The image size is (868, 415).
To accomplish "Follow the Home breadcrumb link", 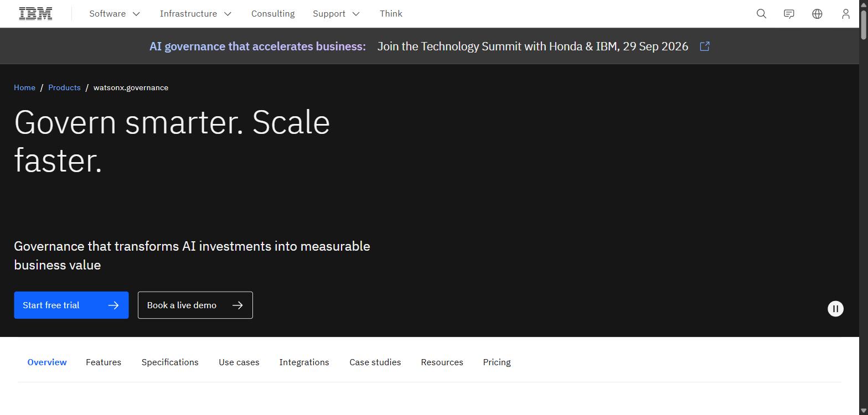I will tap(24, 87).
